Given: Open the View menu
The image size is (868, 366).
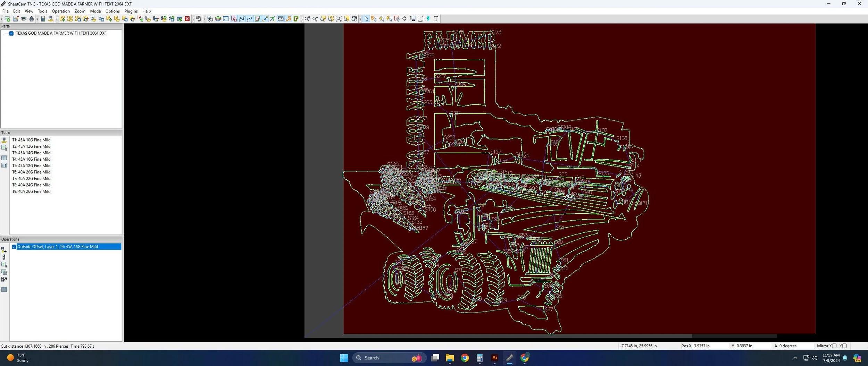Looking at the screenshot, I should click(29, 11).
